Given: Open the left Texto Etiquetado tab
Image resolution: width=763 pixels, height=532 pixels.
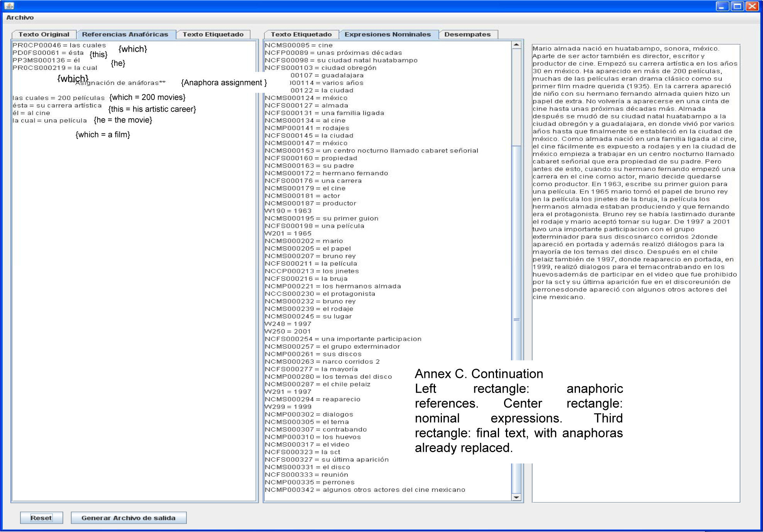Looking at the screenshot, I should [213, 34].
